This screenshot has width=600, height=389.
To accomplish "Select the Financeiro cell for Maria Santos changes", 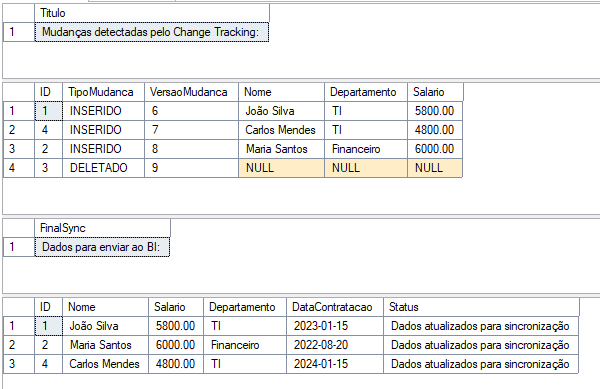I will tap(366, 149).
